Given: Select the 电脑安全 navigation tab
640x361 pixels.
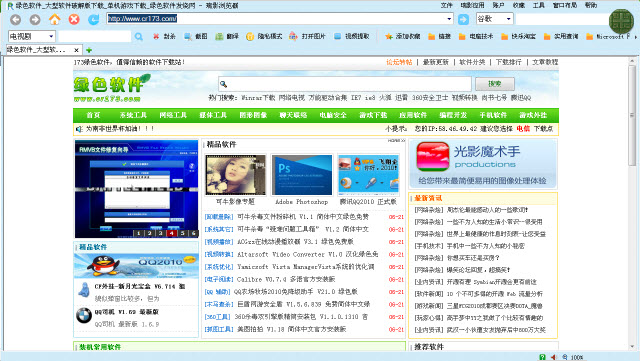Looking at the screenshot, I should point(333,115).
